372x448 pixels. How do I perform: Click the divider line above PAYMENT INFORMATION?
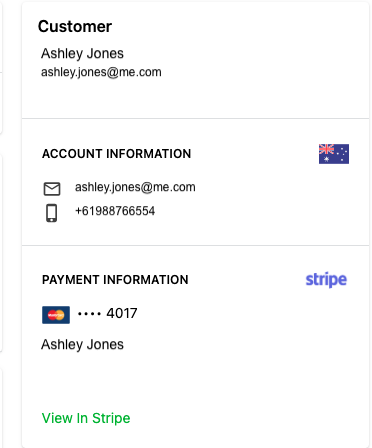point(195,245)
